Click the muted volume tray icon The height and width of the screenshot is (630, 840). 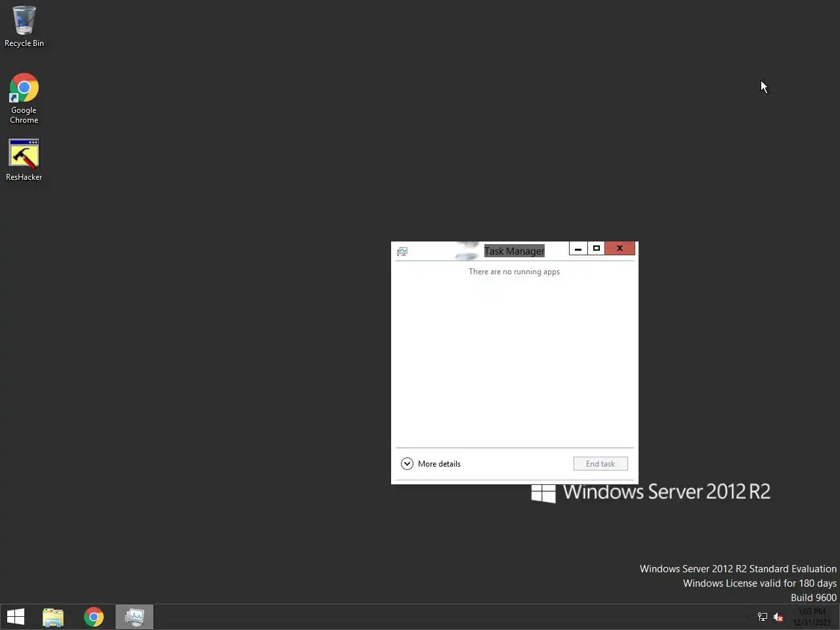click(x=778, y=617)
